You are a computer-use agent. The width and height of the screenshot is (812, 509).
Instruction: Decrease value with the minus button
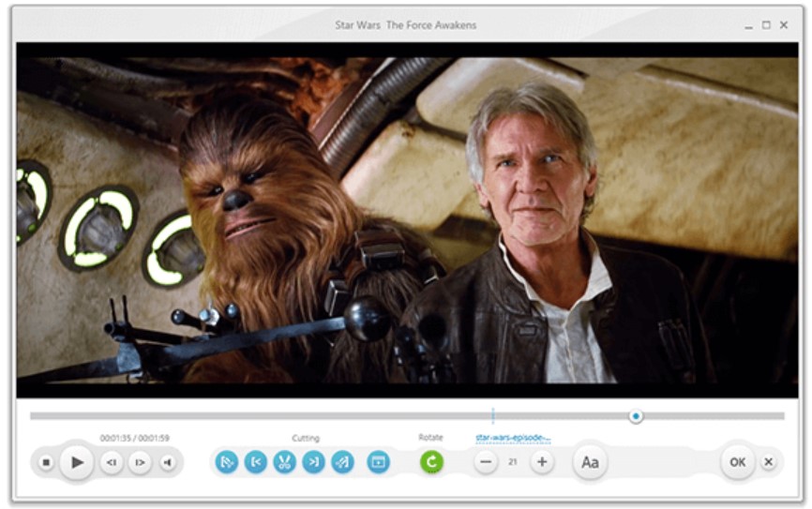[x=485, y=462]
